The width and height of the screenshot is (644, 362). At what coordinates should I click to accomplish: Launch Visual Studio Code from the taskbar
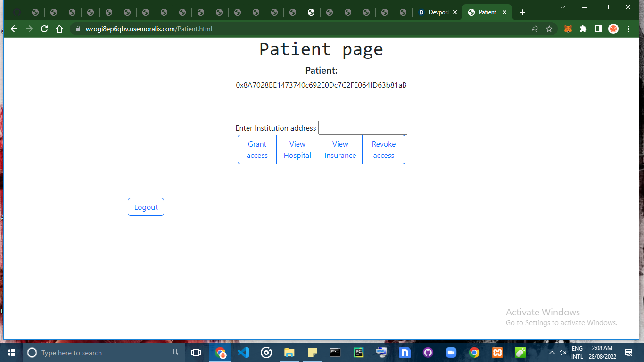pos(243,352)
